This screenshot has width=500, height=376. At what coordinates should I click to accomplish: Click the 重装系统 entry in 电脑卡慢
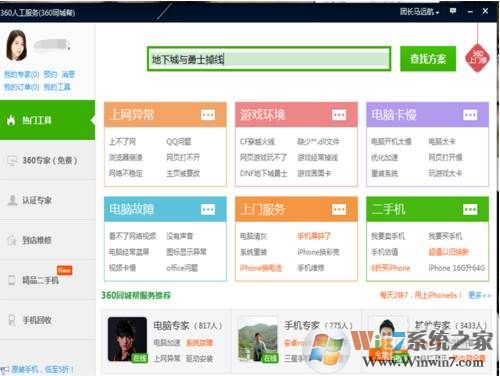coord(384,173)
